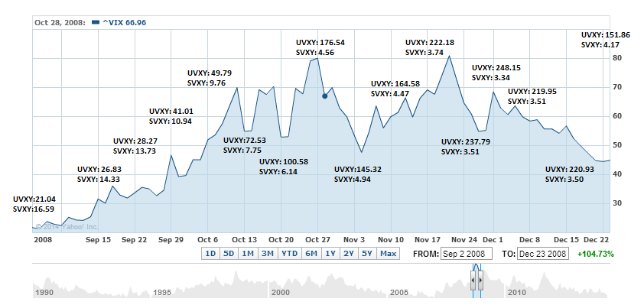Click the highlighted Oct 28 data point
Screen dimensions: 644x308
coord(325,96)
